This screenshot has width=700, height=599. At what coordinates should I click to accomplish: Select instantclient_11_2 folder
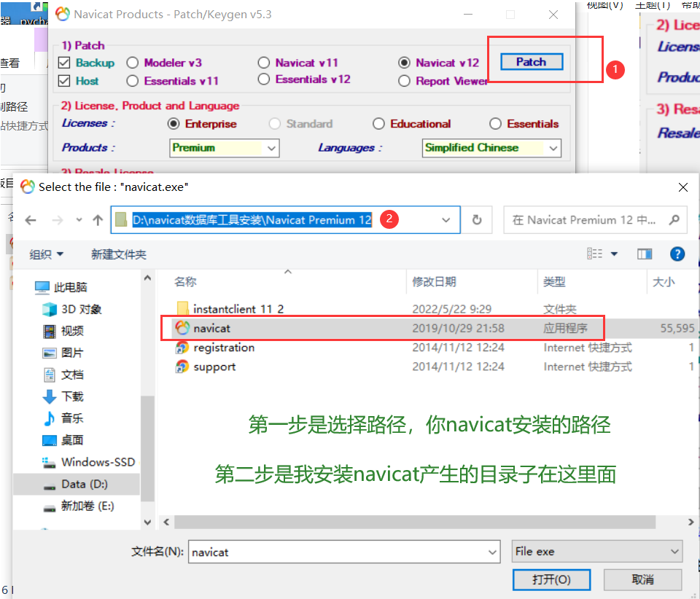pos(230,309)
